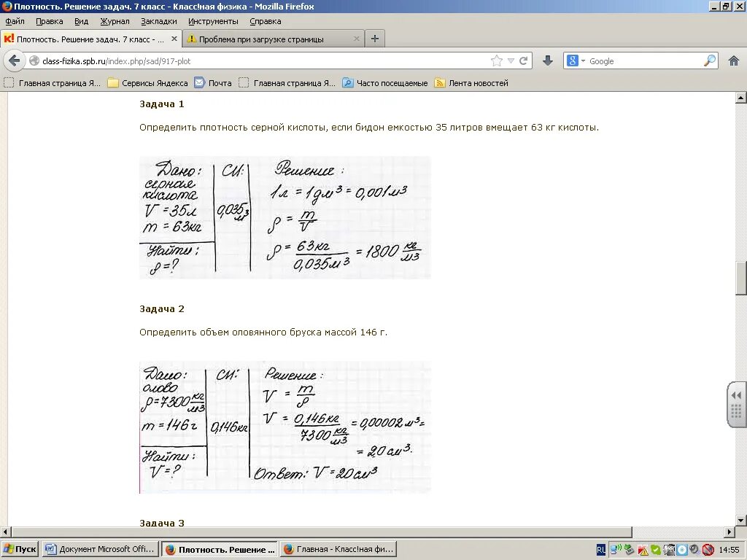Click the 'Задача 2' heading
The height and width of the screenshot is (560, 747).
pos(161,309)
